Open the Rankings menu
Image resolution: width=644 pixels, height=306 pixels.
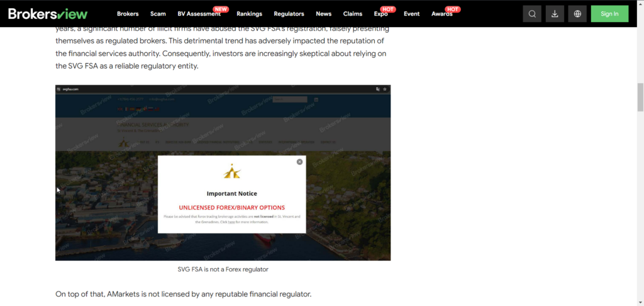click(x=249, y=14)
